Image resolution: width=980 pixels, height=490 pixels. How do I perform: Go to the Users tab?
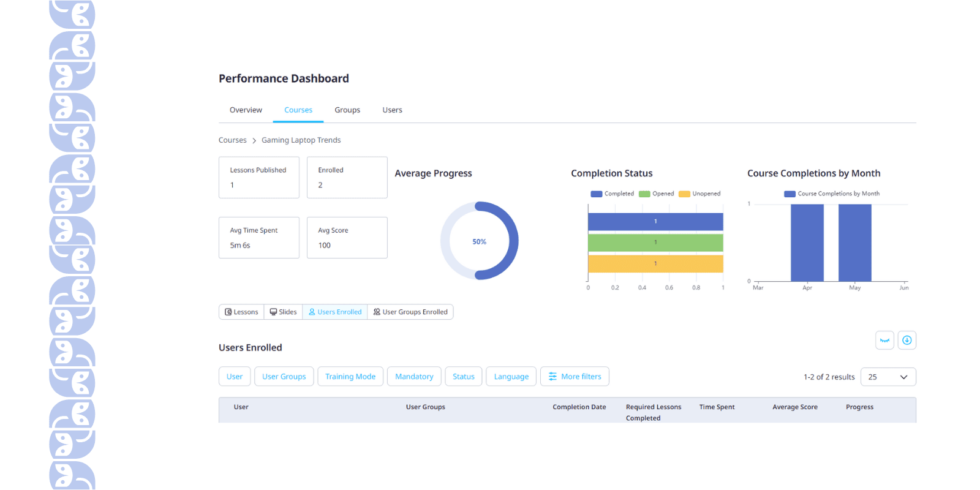tap(392, 110)
